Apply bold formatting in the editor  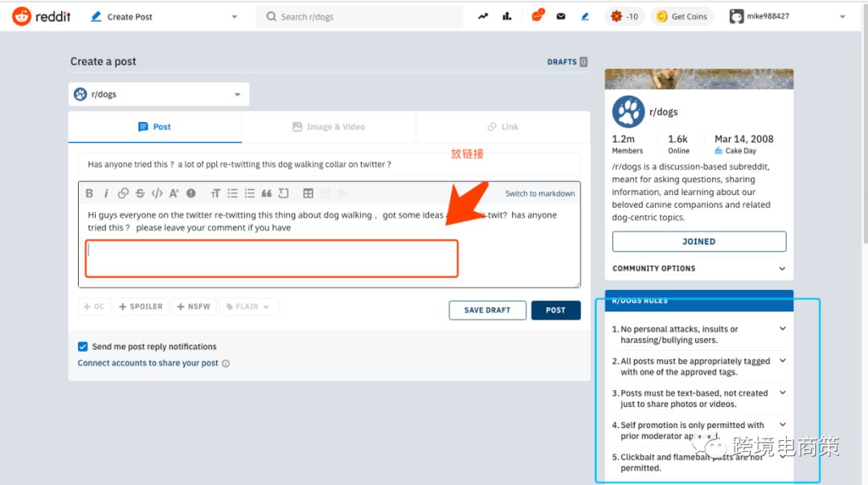pyautogui.click(x=89, y=193)
